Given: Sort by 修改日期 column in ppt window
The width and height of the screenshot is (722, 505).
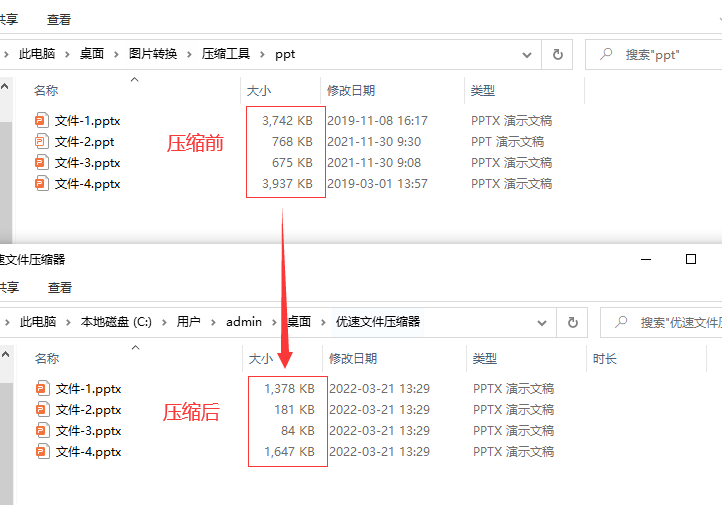Looking at the screenshot, I should [351, 91].
